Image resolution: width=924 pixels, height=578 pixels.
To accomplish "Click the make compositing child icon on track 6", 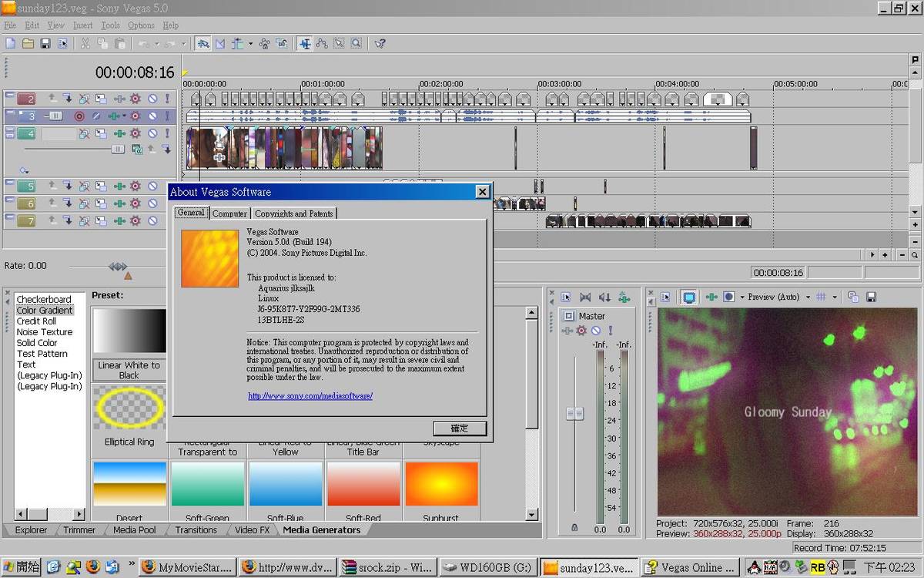I will tap(67, 203).
